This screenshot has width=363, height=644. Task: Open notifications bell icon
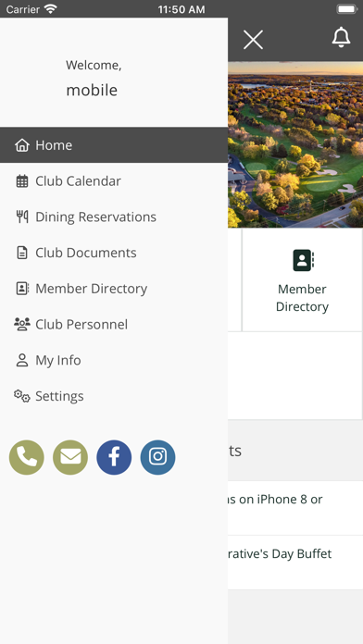coord(341,37)
